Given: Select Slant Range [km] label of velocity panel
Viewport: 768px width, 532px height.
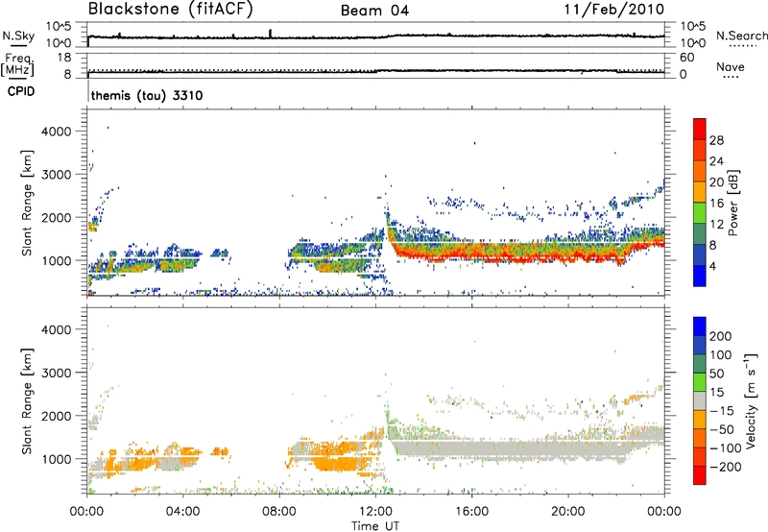Looking at the screenshot, I should tap(27, 401).
